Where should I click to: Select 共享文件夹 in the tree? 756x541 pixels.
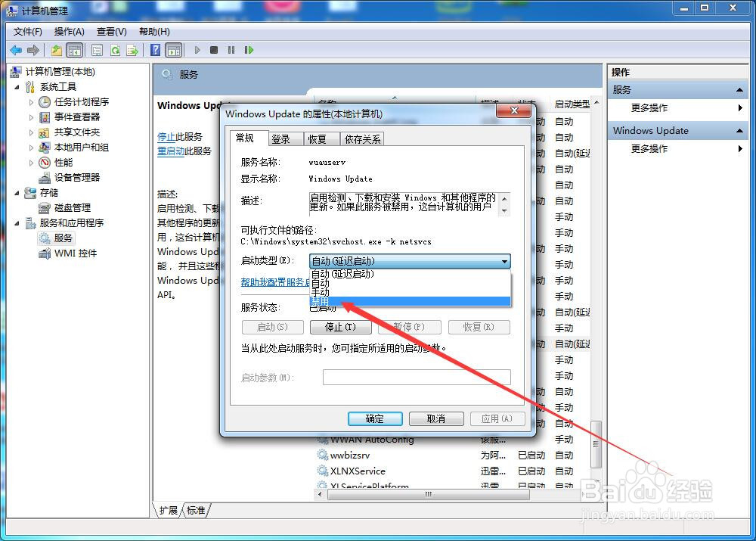77,132
